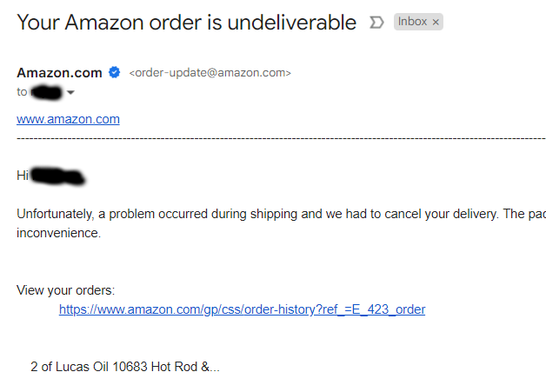Click the "View your orders:" text
Image resolution: width=546 pixels, height=392 pixels.
click(x=65, y=290)
